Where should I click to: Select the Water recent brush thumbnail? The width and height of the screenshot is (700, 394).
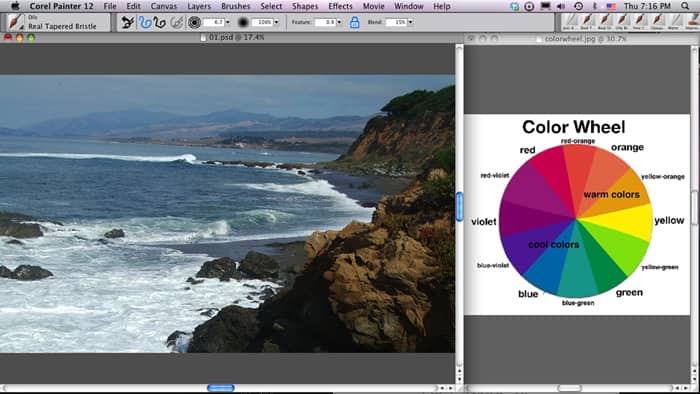point(675,21)
